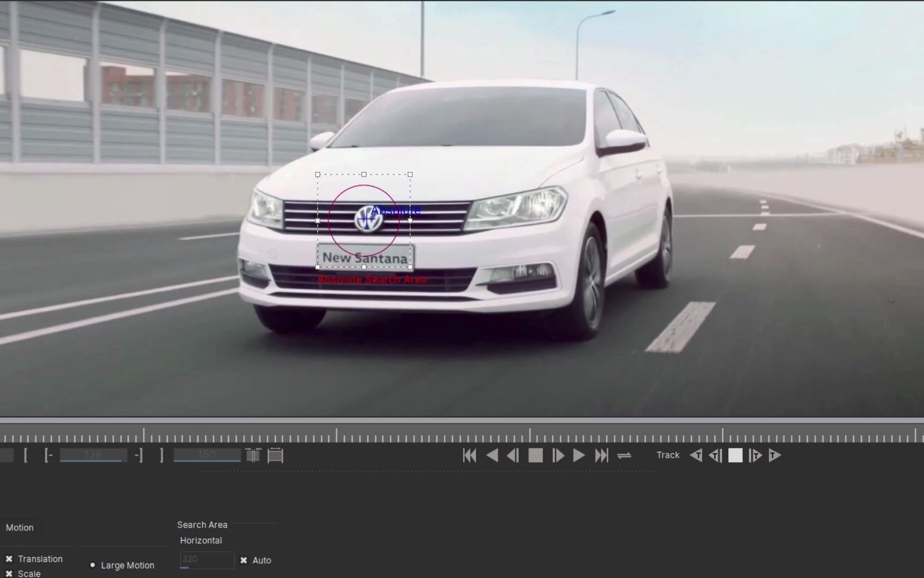Toggle the playback loop mode icon
This screenshot has height=578, width=924.
[x=624, y=455]
